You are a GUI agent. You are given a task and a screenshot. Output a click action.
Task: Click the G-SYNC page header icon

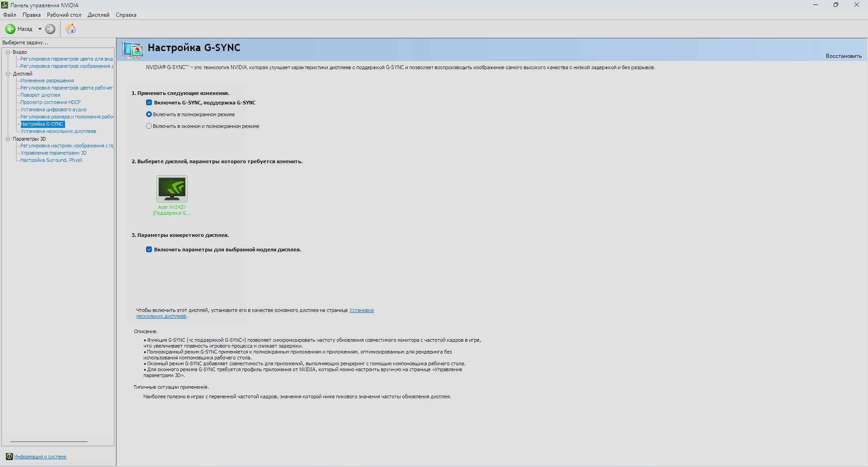(x=133, y=50)
